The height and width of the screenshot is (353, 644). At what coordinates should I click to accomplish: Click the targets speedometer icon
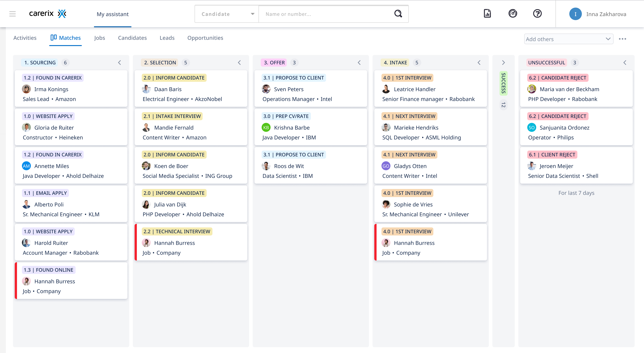(513, 14)
